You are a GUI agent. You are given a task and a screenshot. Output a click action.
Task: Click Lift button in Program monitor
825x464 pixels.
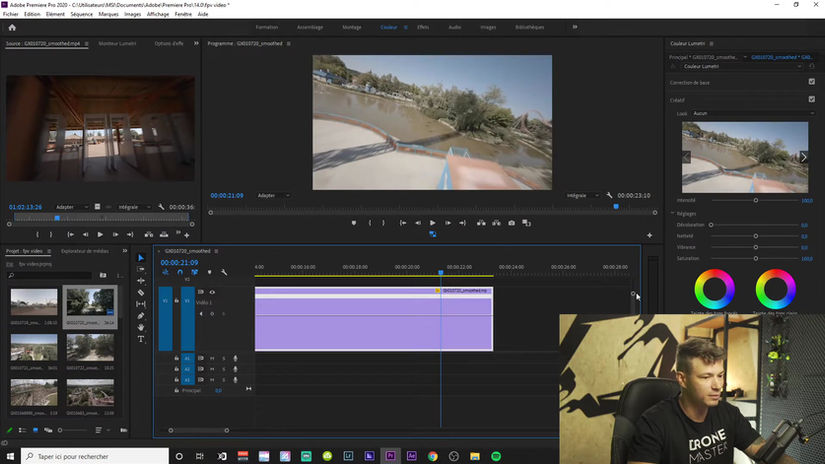coord(481,223)
